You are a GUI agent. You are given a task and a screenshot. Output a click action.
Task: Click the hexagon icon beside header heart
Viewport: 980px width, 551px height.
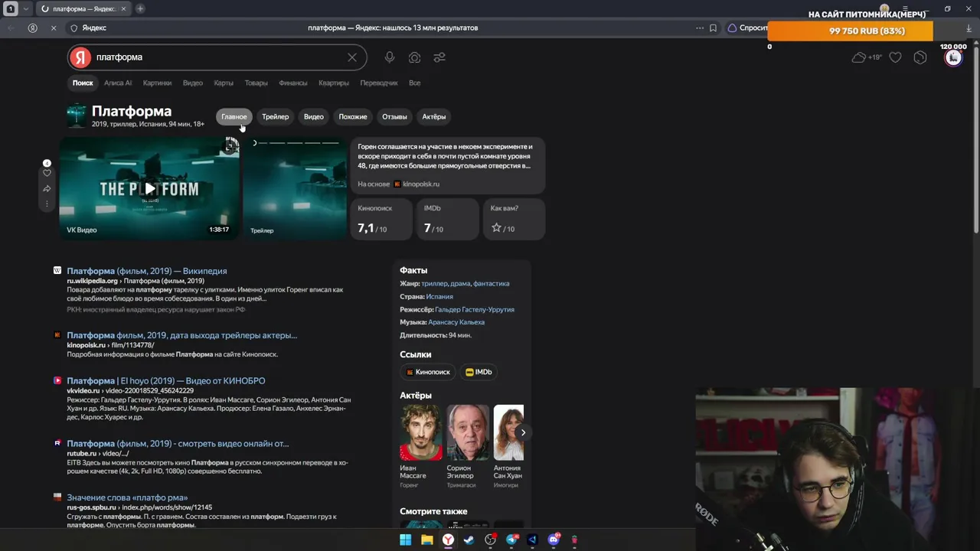[x=920, y=57]
